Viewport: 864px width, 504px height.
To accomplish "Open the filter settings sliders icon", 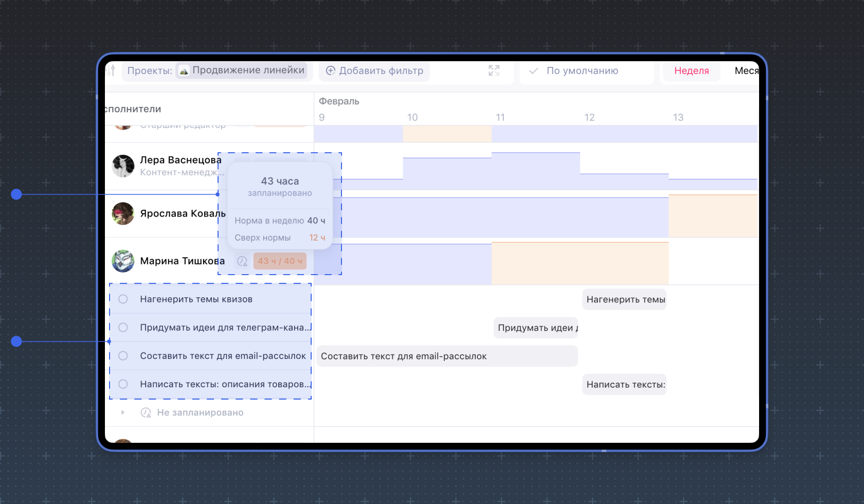I will click(111, 70).
